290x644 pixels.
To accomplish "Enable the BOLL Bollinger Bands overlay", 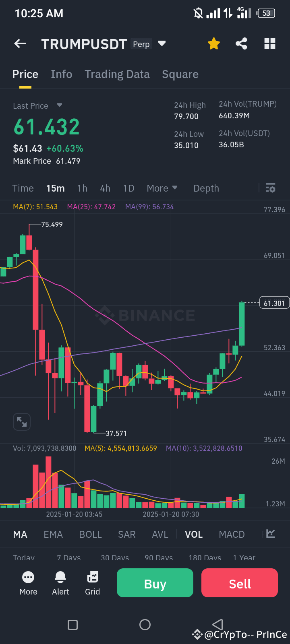I will coord(90,534).
